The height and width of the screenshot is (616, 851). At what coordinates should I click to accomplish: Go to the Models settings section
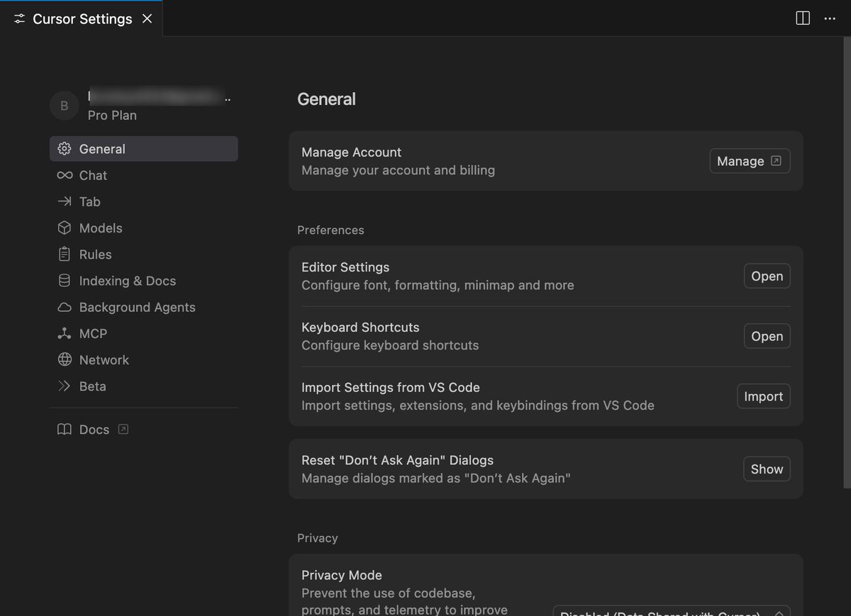144,228
